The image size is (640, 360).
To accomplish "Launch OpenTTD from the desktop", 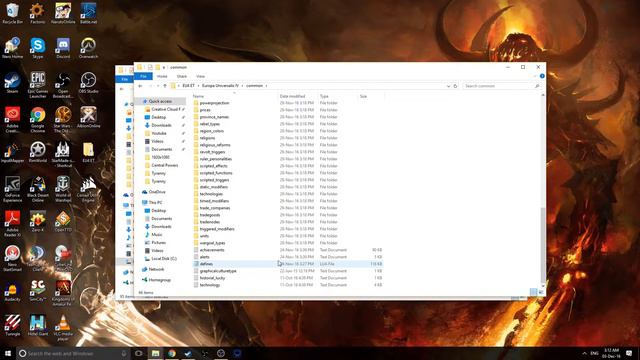I will click(63, 222).
